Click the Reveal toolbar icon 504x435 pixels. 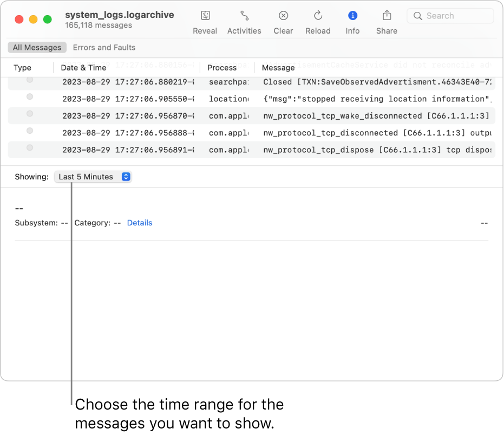pyautogui.click(x=205, y=16)
